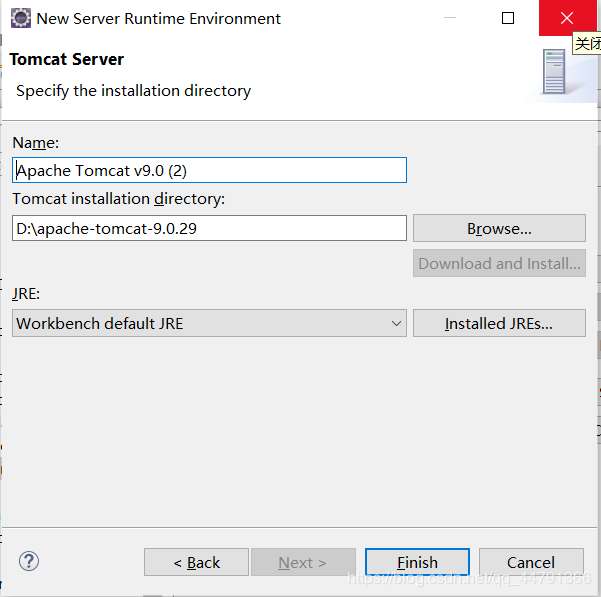Click the JRE: label
The height and width of the screenshot is (597, 601).
(x=26, y=294)
